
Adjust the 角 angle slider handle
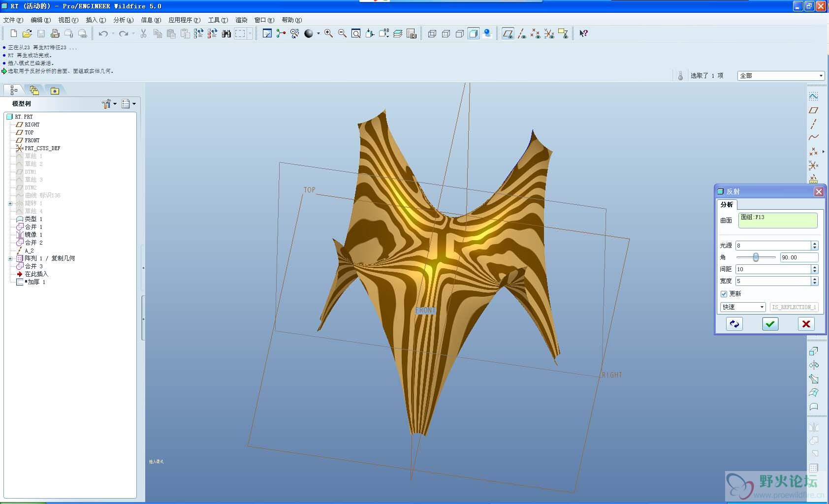pyautogui.click(x=756, y=257)
